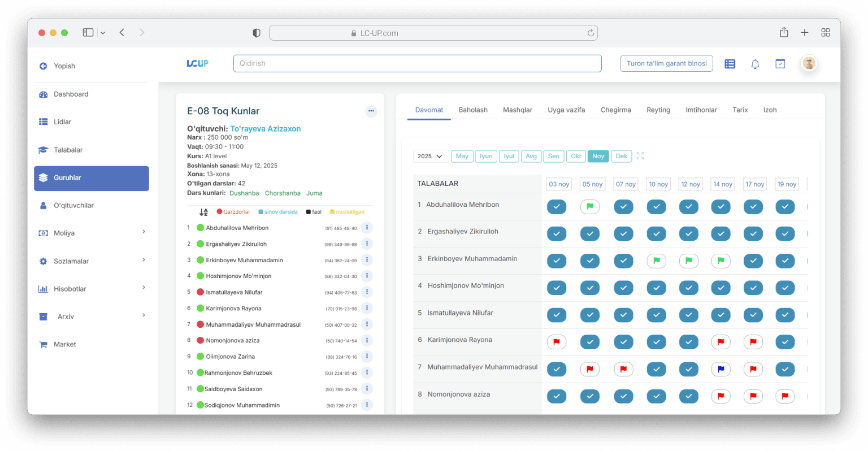Click the Turon ta'lim garant binosi button
Viewport: 868px width, 451px height.
click(666, 63)
